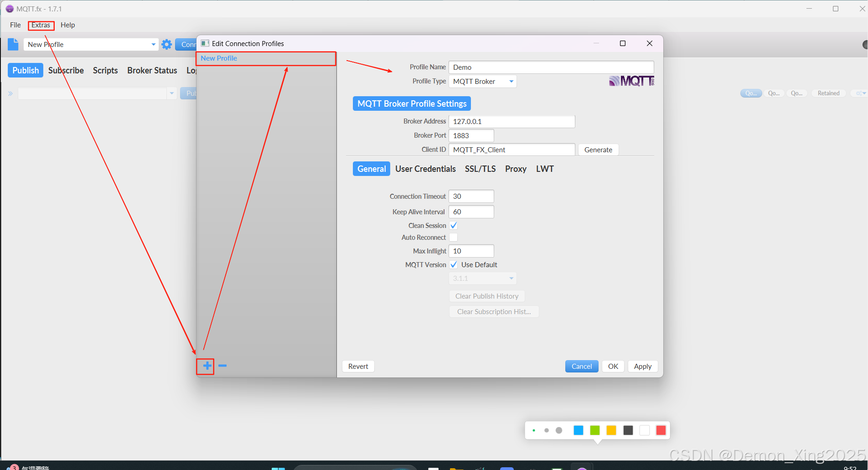This screenshot has width=868, height=470.
Task: Click Clear Subscription History button
Action: tap(494, 312)
